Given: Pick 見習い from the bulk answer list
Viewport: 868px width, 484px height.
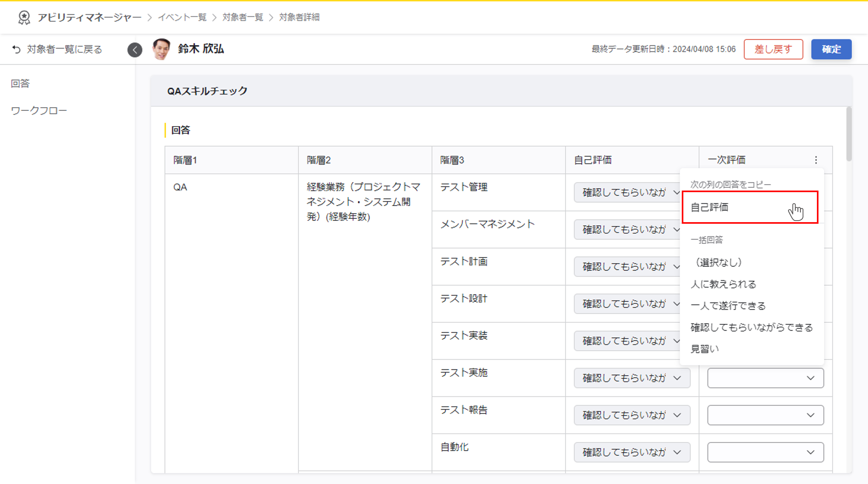Looking at the screenshot, I should click(705, 349).
